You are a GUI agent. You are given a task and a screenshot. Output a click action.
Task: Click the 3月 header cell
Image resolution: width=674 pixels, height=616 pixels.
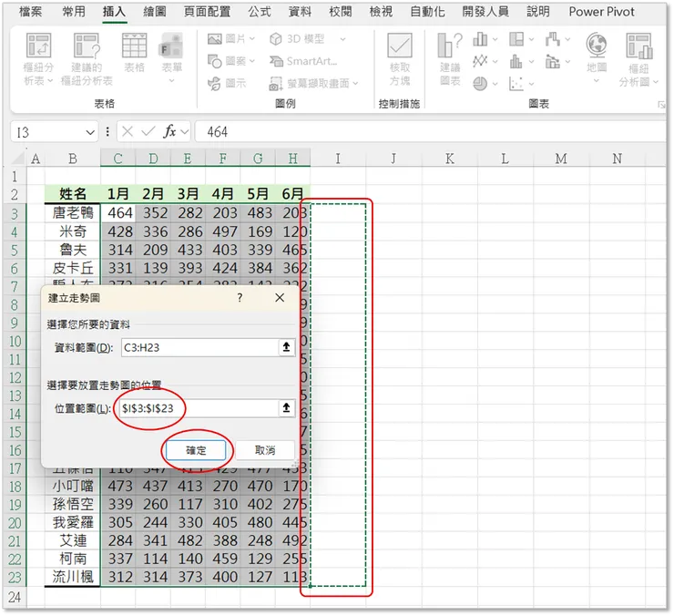(x=188, y=194)
